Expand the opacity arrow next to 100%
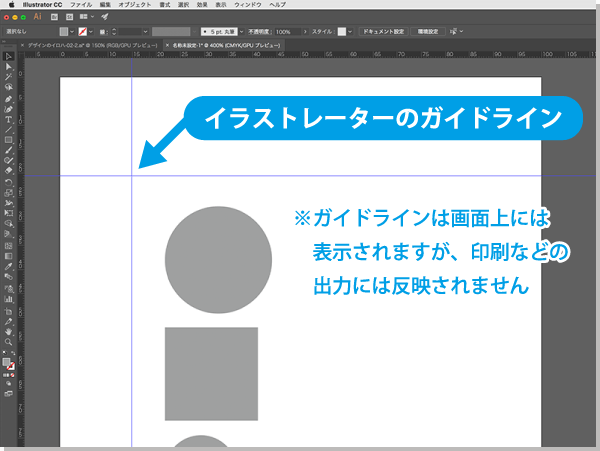600x451 pixels. click(305, 32)
